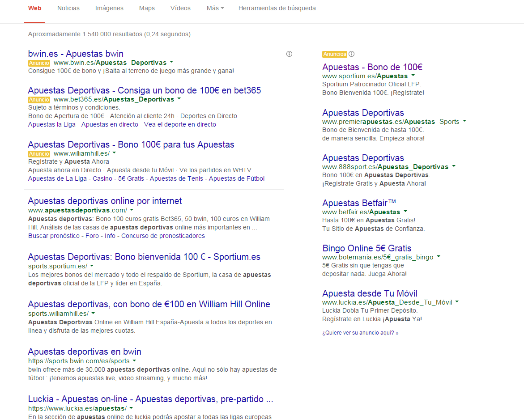Open Apuestas deportivas online por internet result

[x=105, y=201]
